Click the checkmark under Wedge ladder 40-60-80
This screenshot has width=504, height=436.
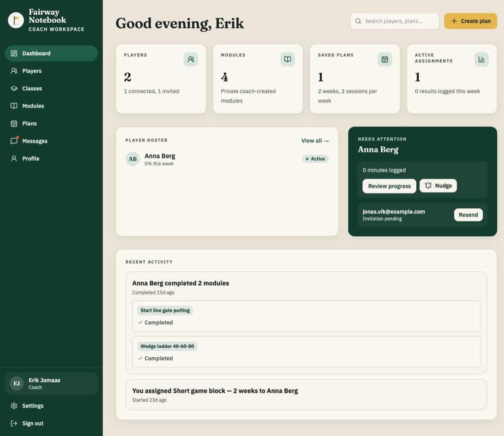point(140,358)
